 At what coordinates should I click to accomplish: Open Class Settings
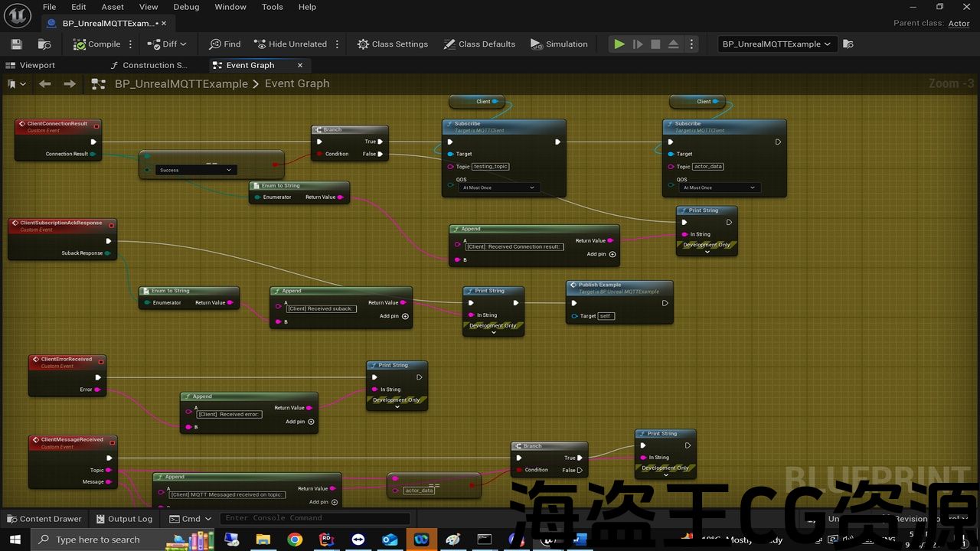coord(392,44)
